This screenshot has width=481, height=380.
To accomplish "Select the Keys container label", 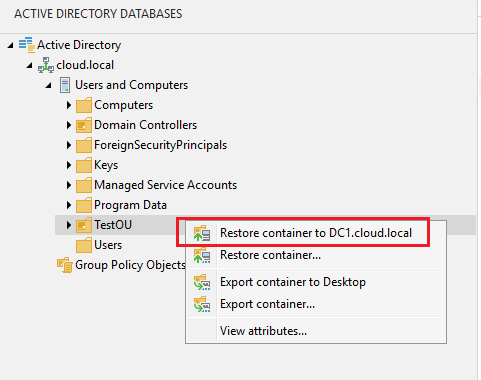I will 106,165.
